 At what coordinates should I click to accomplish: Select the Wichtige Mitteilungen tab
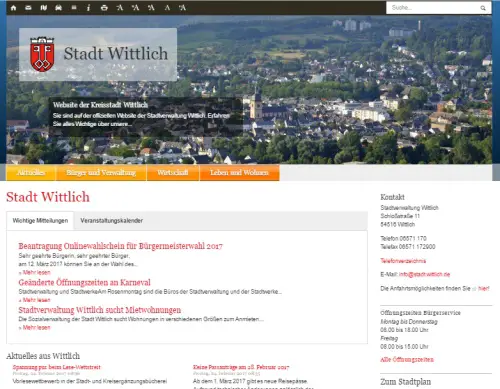pos(40,221)
